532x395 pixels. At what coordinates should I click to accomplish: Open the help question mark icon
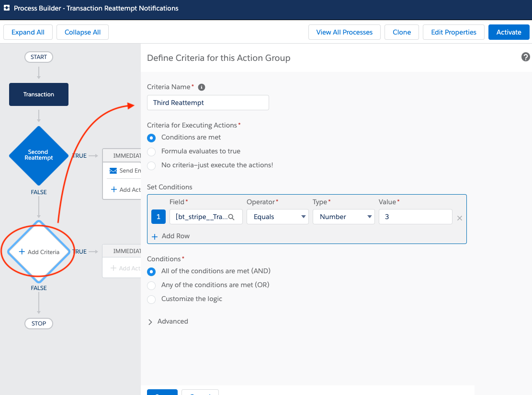[526, 57]
